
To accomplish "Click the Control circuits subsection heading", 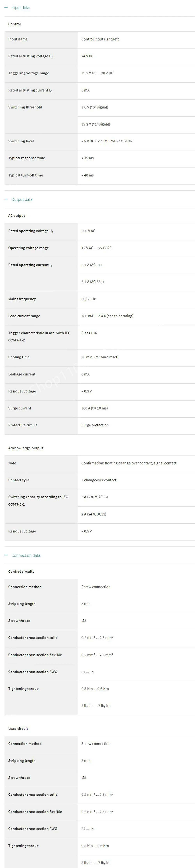I will (x=21, y=572).
